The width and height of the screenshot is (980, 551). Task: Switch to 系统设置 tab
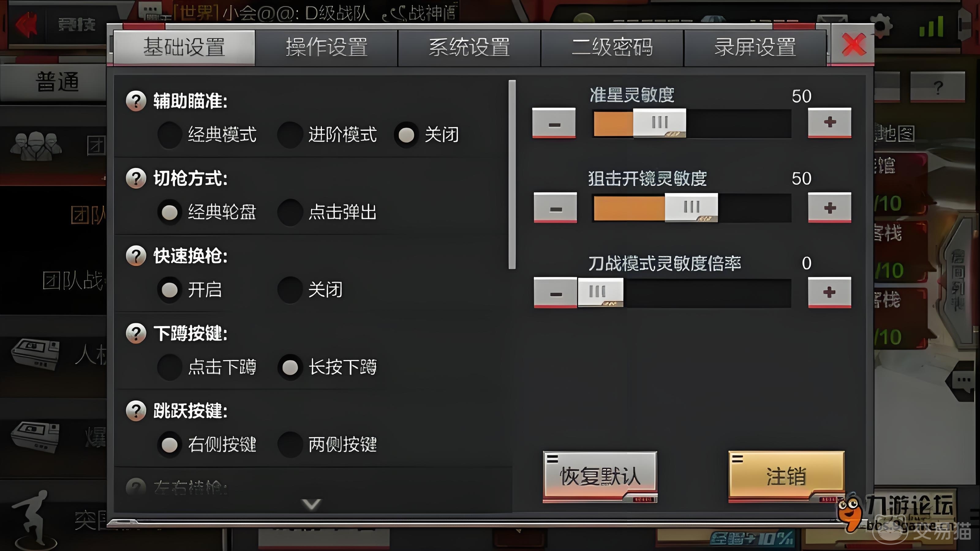[x=469, y=47]
